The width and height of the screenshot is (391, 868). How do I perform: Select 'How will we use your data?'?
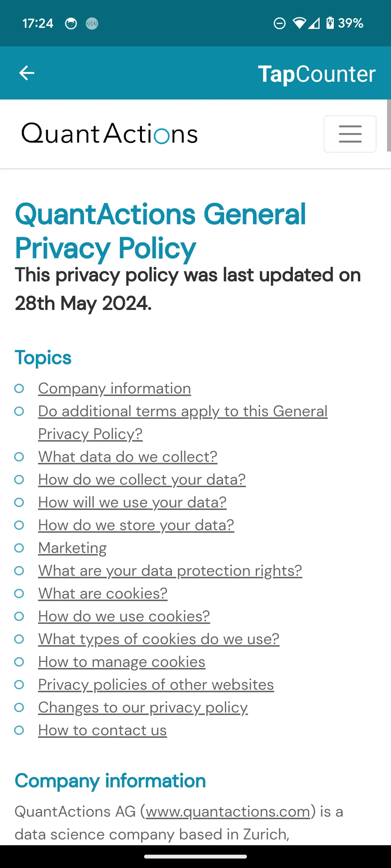coord(133,502)
